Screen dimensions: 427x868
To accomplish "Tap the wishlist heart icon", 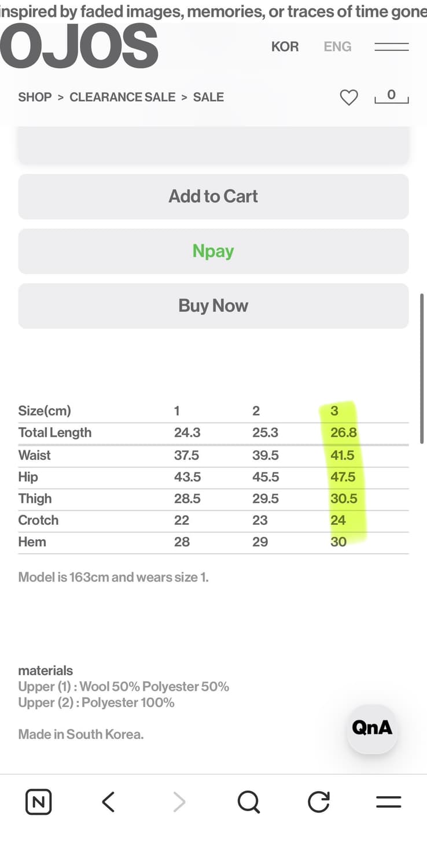I will [x=348, y=97].
